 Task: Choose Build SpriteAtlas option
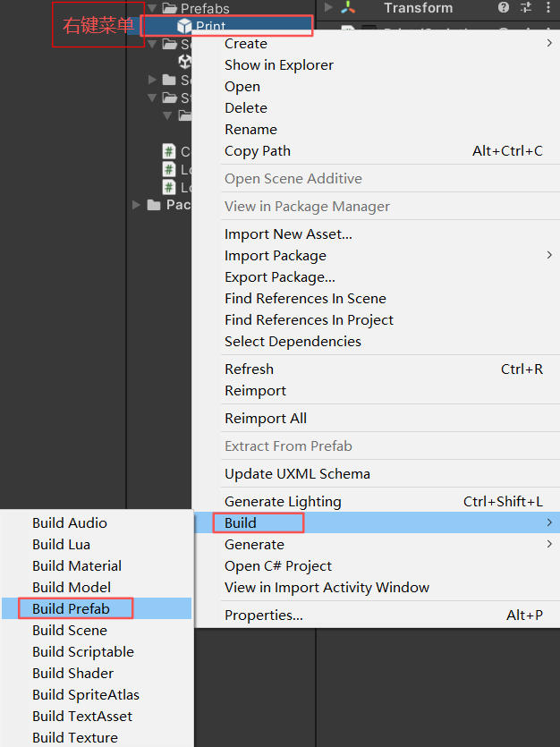pyautogui.click(x=86, y=695)
